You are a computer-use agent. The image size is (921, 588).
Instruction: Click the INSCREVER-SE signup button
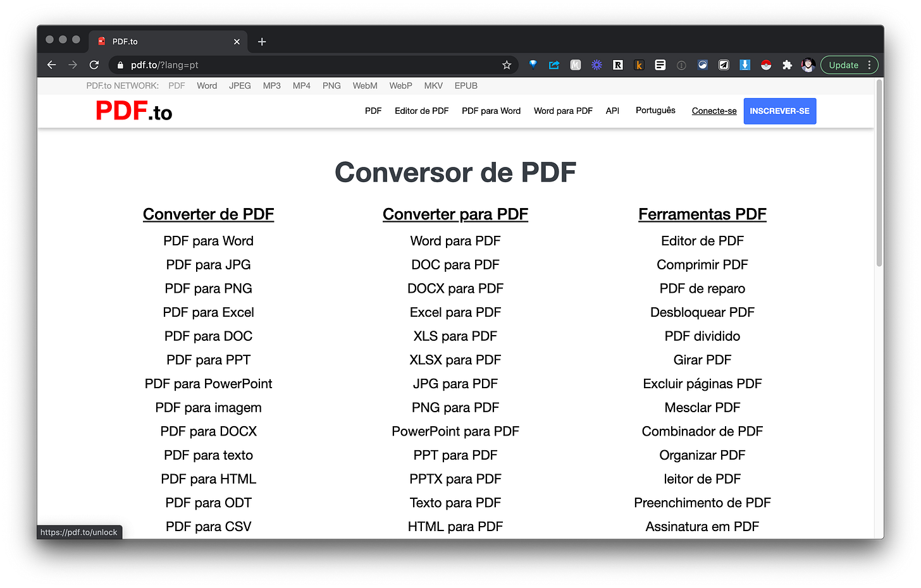coord(780,111)
